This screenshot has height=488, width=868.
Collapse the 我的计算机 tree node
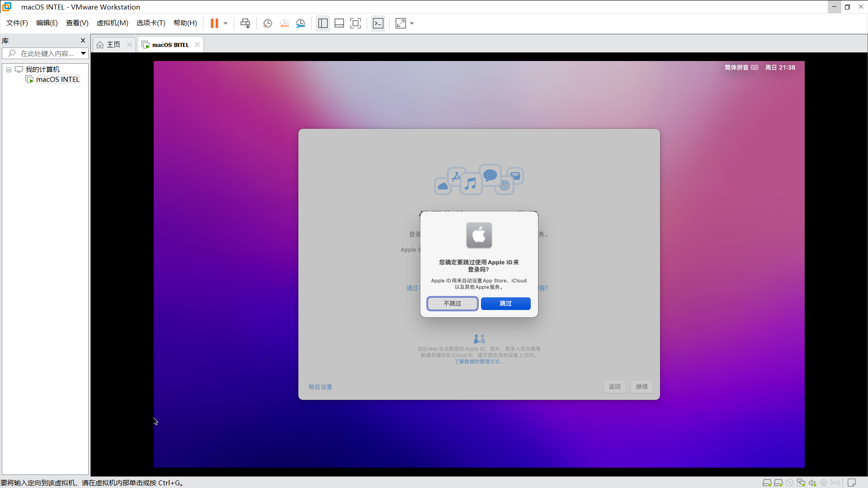coord(9,70)
